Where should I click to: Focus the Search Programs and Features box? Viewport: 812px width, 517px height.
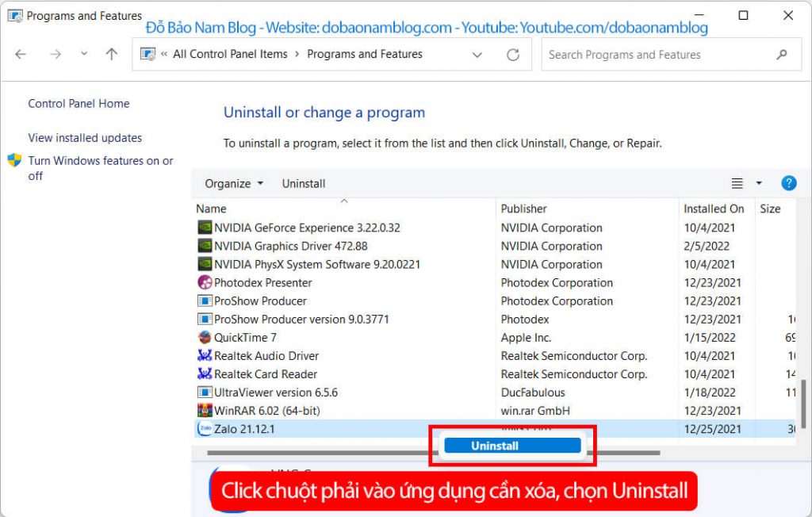click(x=671, y=55)
